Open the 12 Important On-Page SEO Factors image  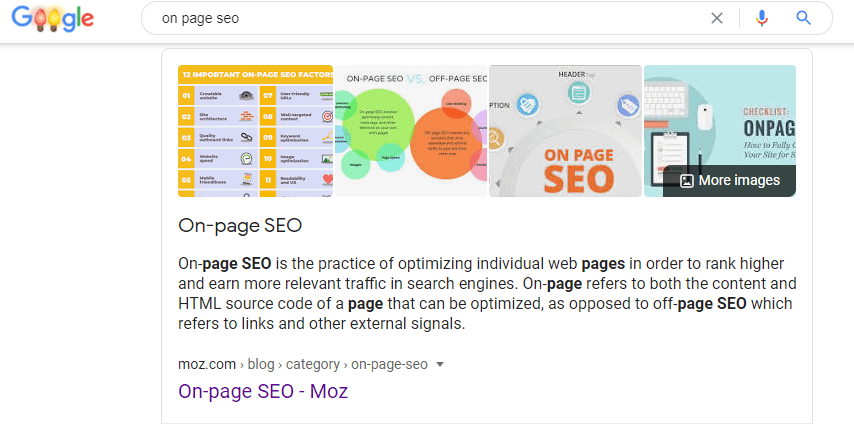[255, 130]
